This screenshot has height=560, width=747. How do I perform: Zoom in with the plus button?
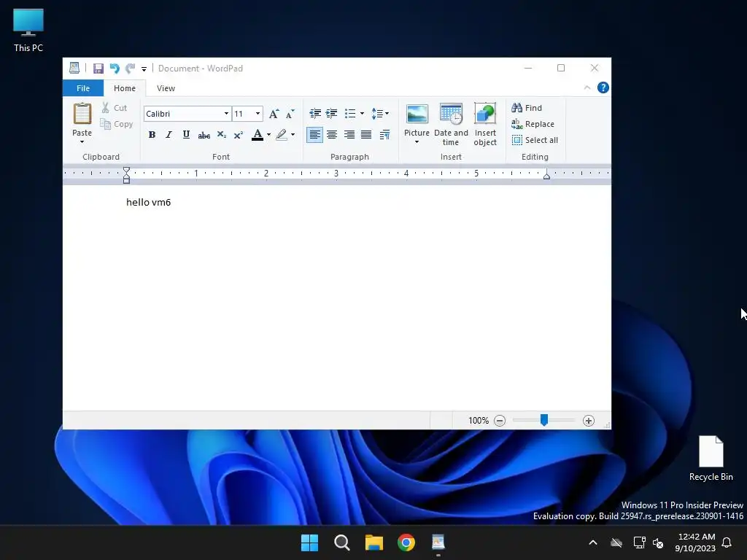589,421
